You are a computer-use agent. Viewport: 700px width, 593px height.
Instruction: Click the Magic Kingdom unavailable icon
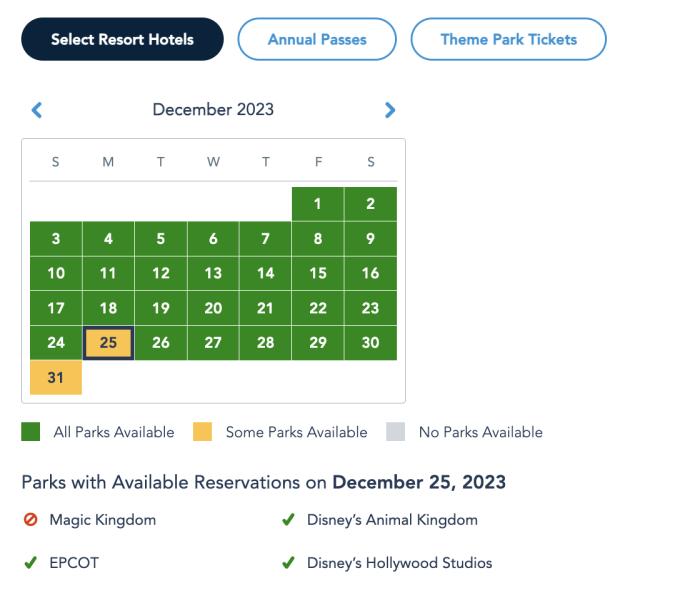click(x=30, y=520)
